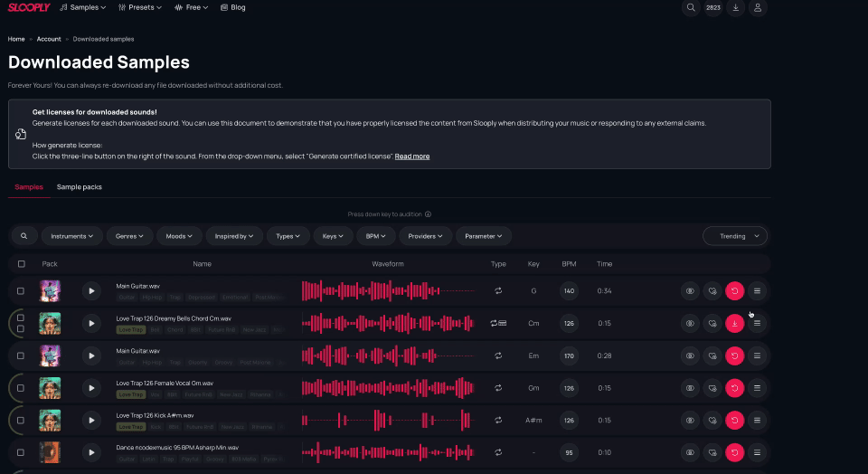The width and height of the screenshot is (868, 474).
Task: Play Main Guitar.wav in key G
Action: click(x=91, y=290)
